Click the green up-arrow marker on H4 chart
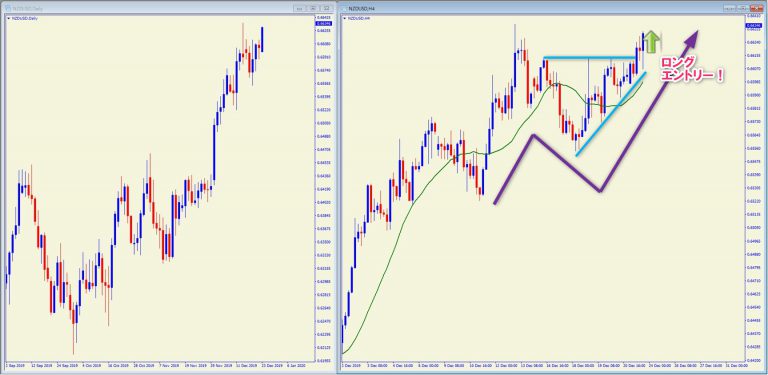 click(651, 42)
